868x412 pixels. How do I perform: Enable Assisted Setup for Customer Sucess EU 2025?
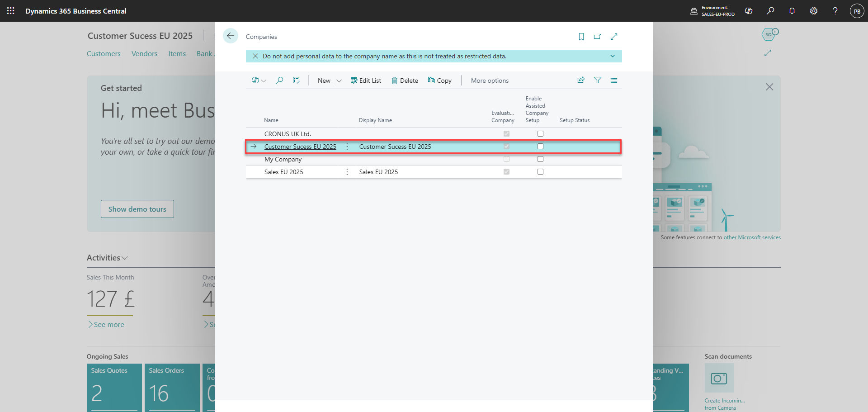(x=540, y=147)
